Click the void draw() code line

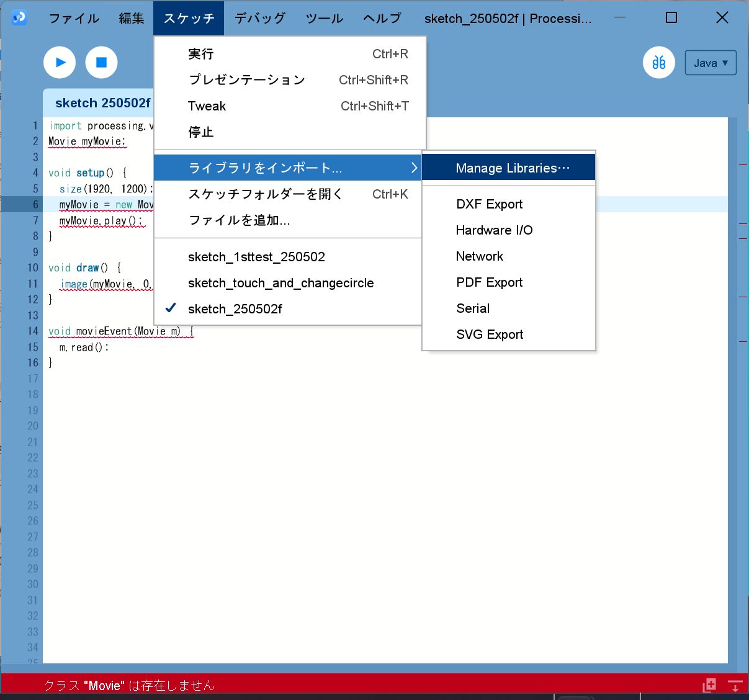(85, 268)
